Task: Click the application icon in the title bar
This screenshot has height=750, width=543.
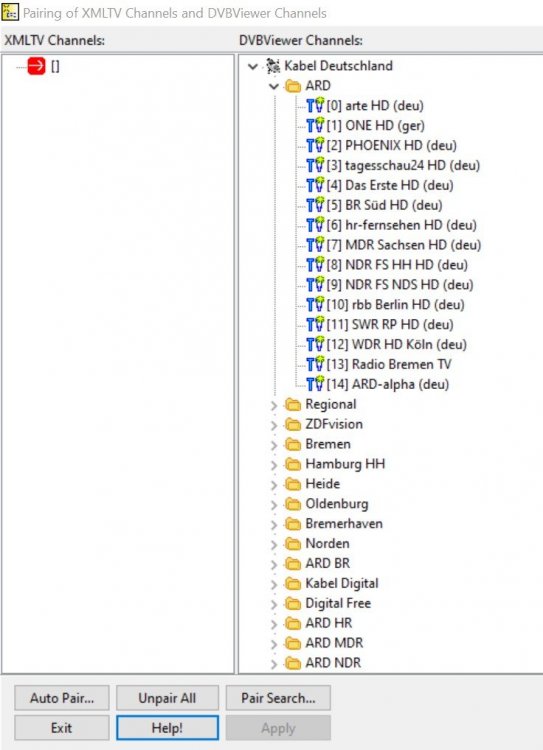Action: 10,12
